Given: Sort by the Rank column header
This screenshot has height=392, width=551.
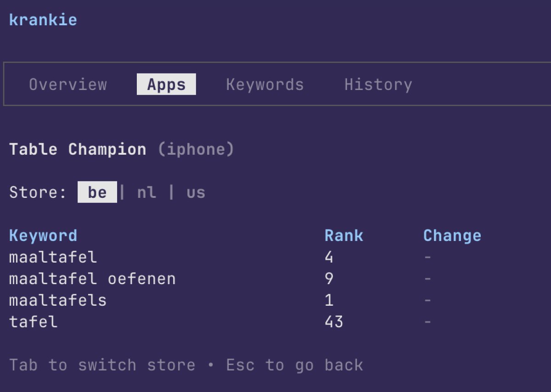Looking at the screenshot, I should pos(344,235).
